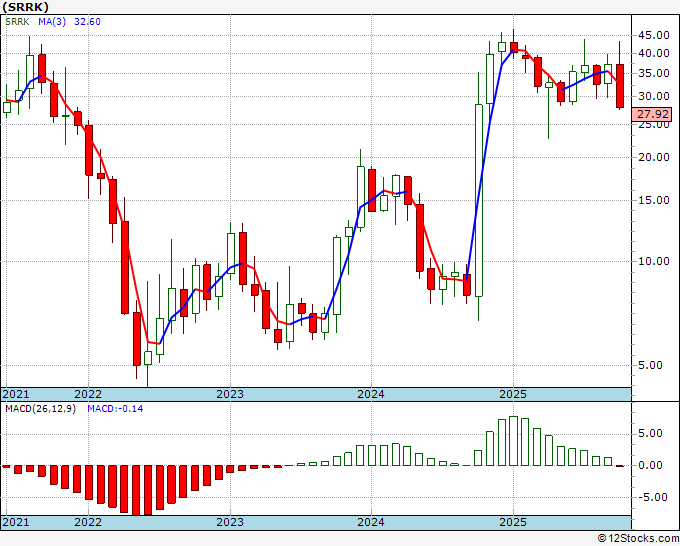
Task: Click the MACD:-0.14 value label
Action: pyautogui.click(x=115, y=409)
